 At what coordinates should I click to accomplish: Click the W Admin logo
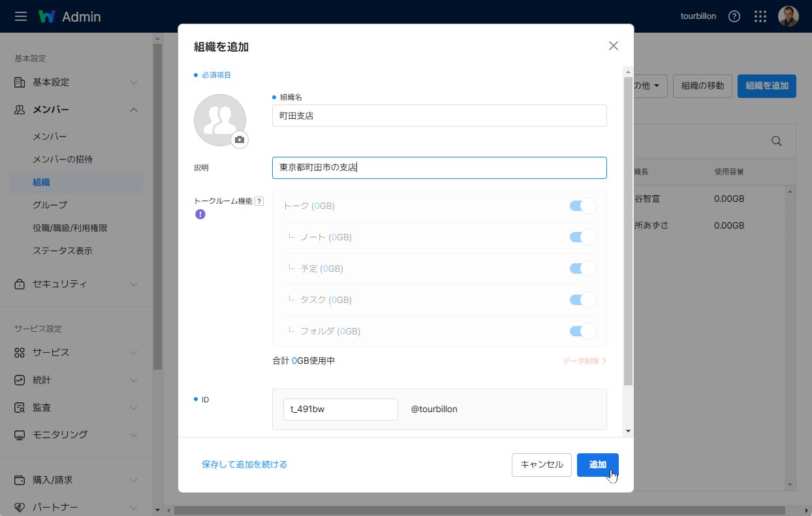pos(69,16)
